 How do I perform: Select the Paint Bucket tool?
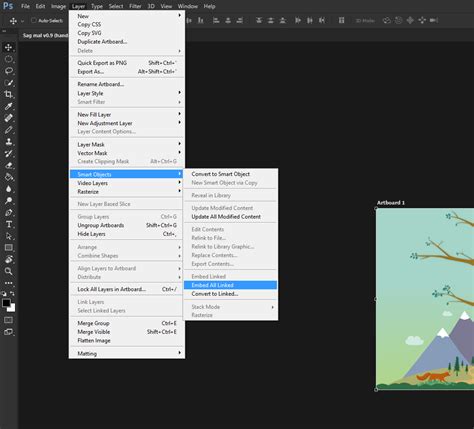click(x=9, y=177)
